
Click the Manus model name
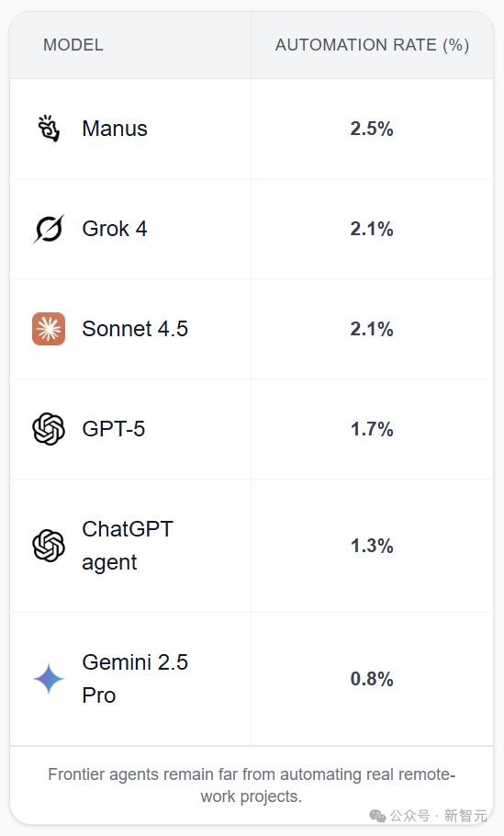pyautogui.click(x=115, y=129)
